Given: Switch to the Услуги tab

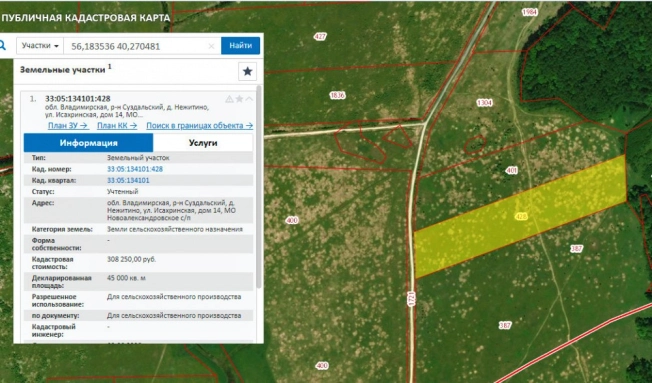Looking at the screenshot, I should click(x=203, y=143).
